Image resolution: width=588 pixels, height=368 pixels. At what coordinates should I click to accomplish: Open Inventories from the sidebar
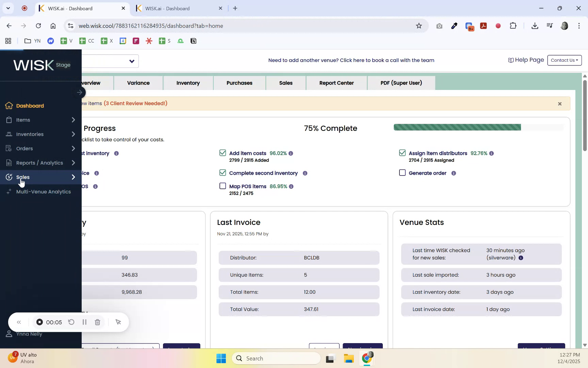point(30,134)
